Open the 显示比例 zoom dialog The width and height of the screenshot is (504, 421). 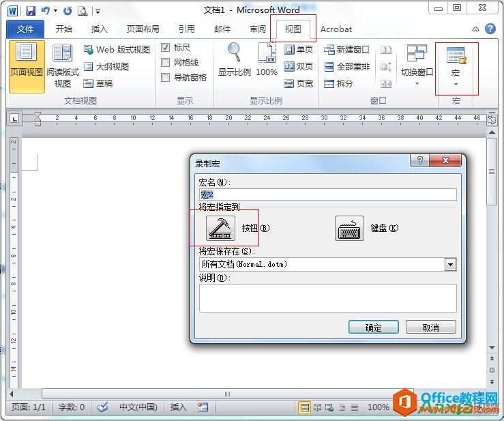pos(235,60)
